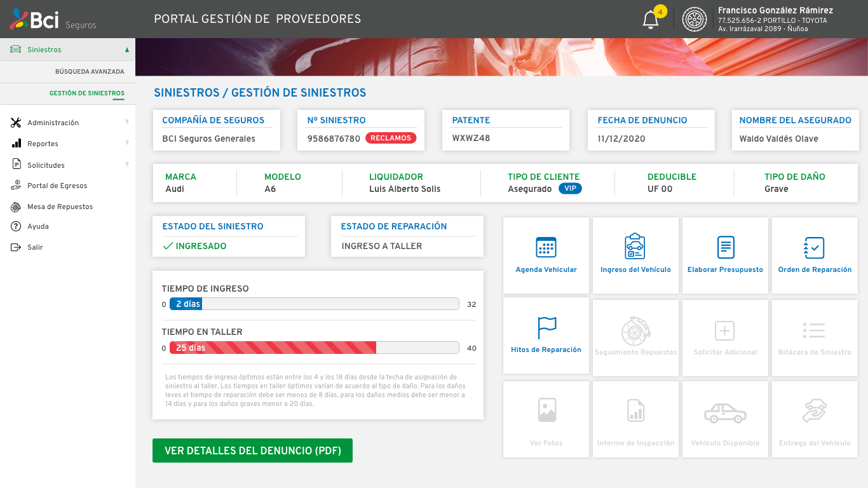This screenshot has width=868, height=488.
Task: Go to Búsqueda Avanzada
Action: [90, 72]
